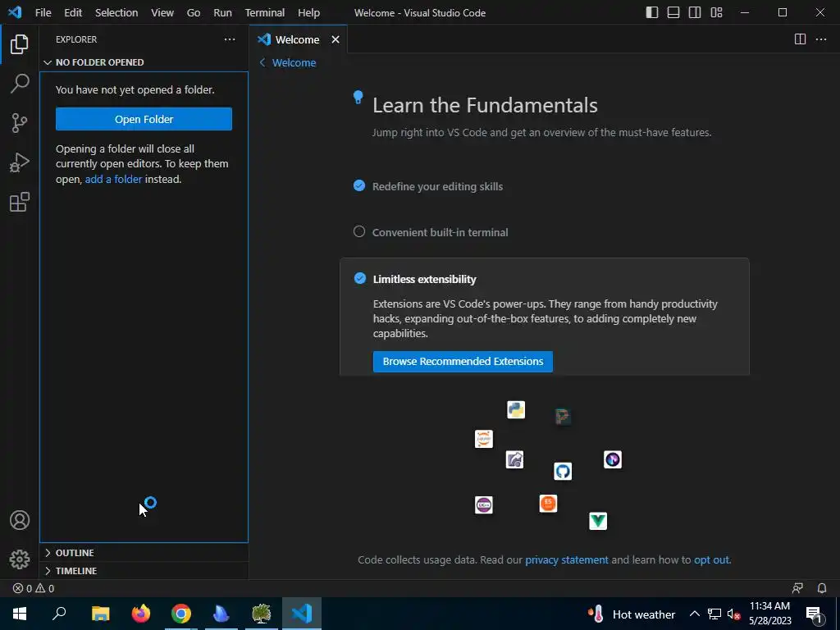The image size is (840, 630).
Task: Select the Redefine your editing skills step
Action: pos(438,186)
